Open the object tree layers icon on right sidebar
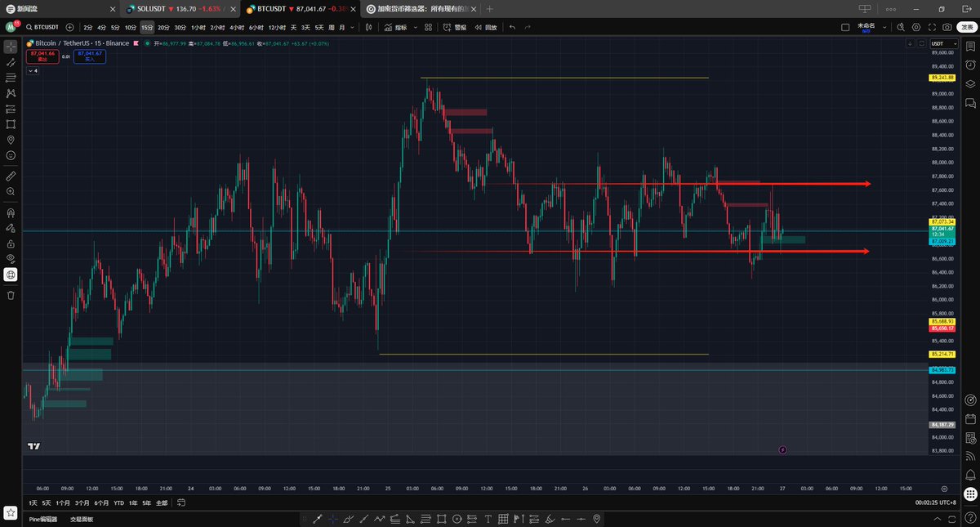Screen dimensions: 980x527 970,83
